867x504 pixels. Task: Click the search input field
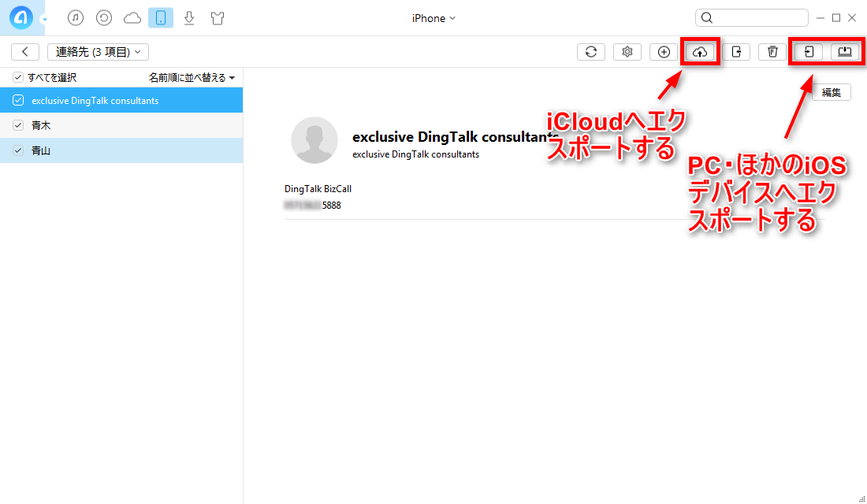[751, 17]
